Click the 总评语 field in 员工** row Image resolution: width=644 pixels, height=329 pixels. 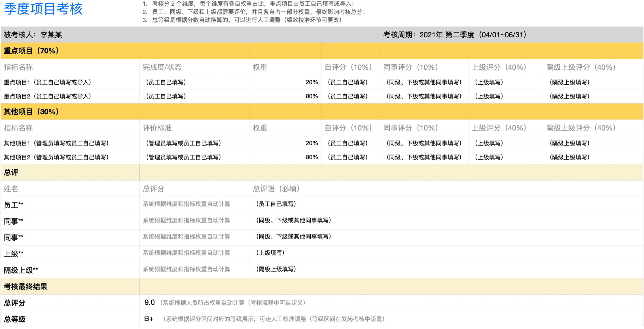point(446,205)
